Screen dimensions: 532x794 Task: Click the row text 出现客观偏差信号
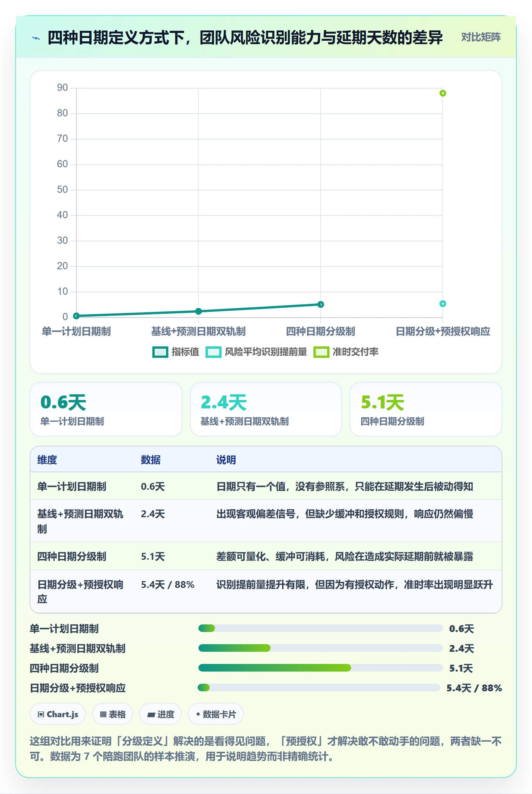(x=256, y=514)
